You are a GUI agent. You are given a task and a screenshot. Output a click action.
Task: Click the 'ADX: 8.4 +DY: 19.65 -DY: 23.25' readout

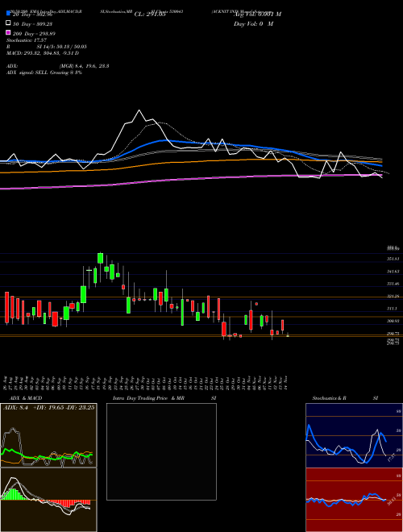pyautogui.click(x=49, y=407)
